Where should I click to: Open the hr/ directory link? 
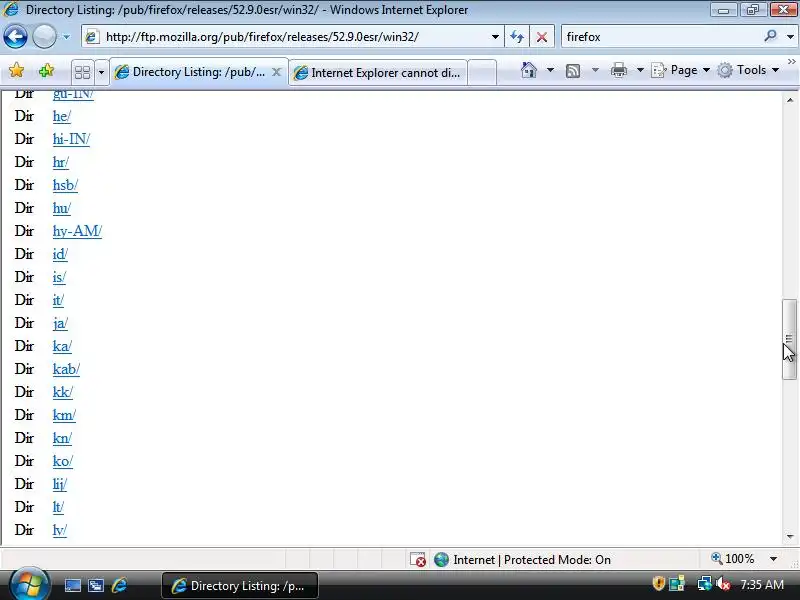coord(61,162)
